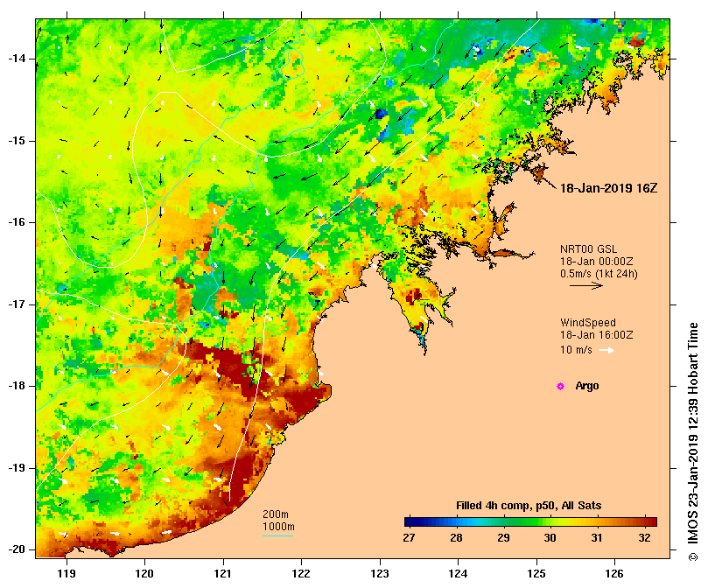This screenshot has width=708, height=588.
Task: Click the longitude axis label '124'
Action: tap(459, 574)
